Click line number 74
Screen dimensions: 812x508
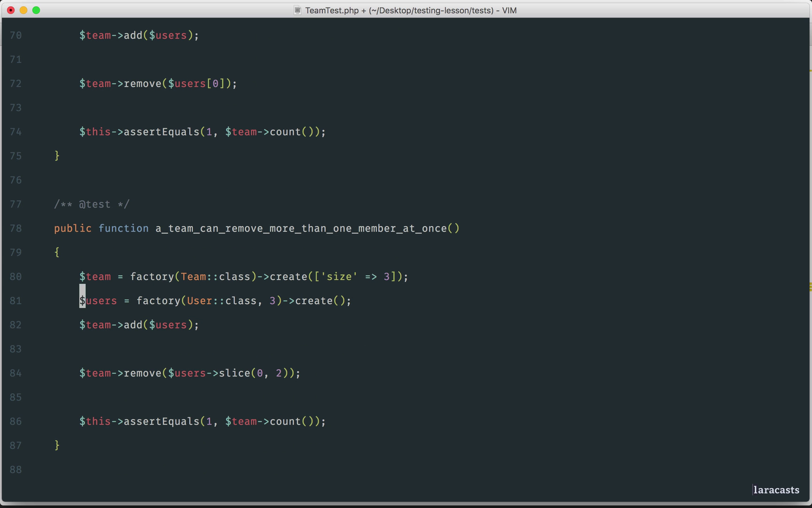pyautogui.click(x=16, y=132)
